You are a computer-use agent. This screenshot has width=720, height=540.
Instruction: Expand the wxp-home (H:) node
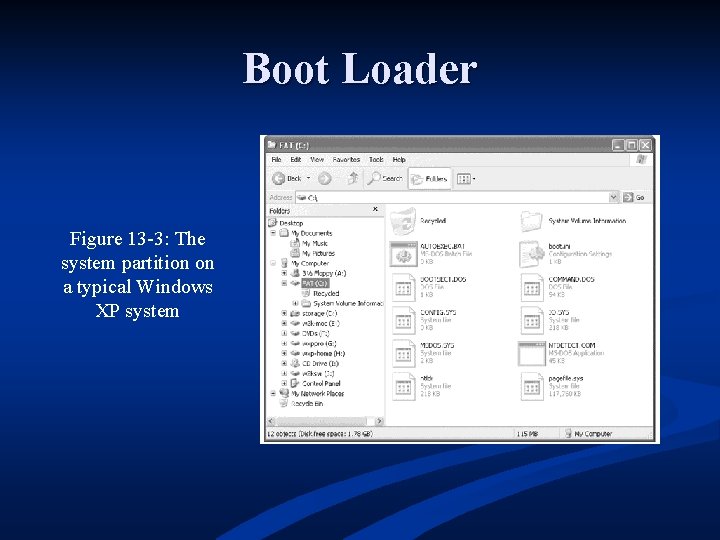click(x=284, y=354)
